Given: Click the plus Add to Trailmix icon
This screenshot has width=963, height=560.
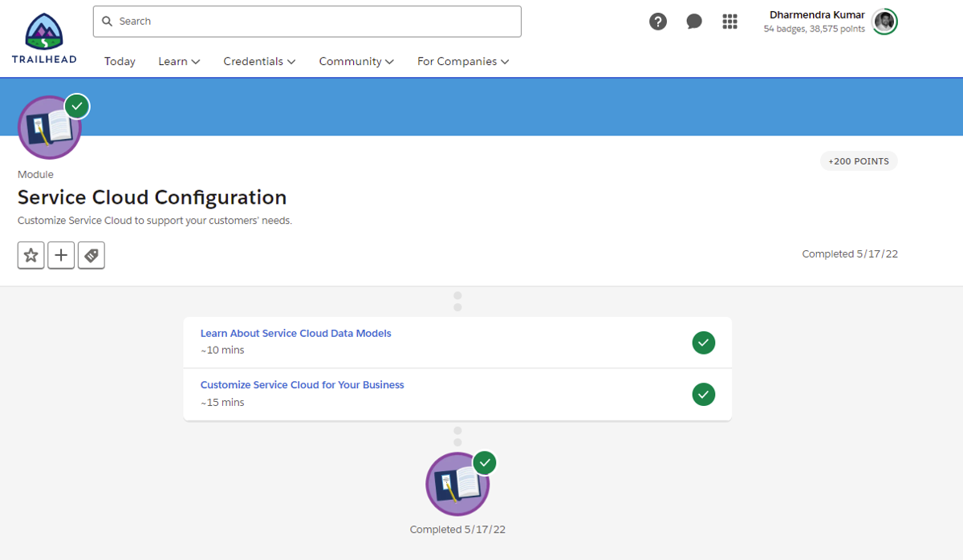Looking at the screenshot, I should [61, 255].
